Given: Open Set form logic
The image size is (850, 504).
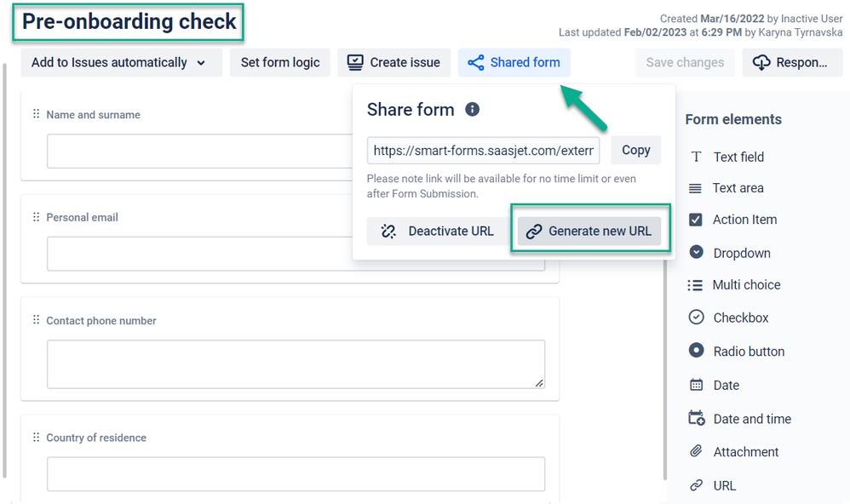Looking at the screenshot, I should click(280, 63).
